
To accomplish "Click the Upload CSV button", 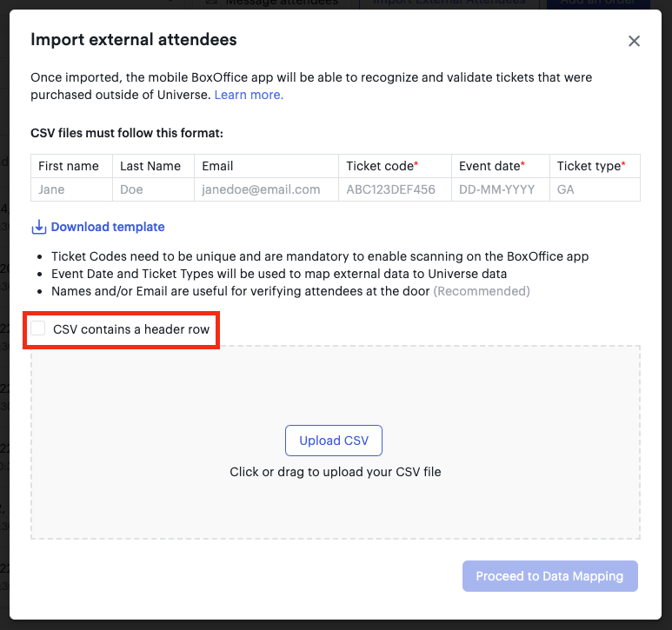I will coord(334,441).
